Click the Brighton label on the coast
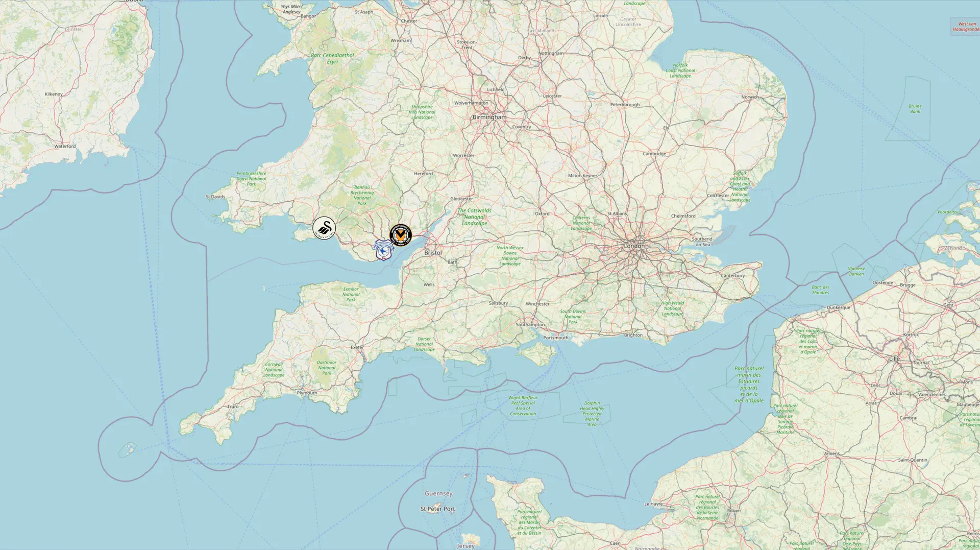This screenshot has height=550, width=980. point(633,336)
